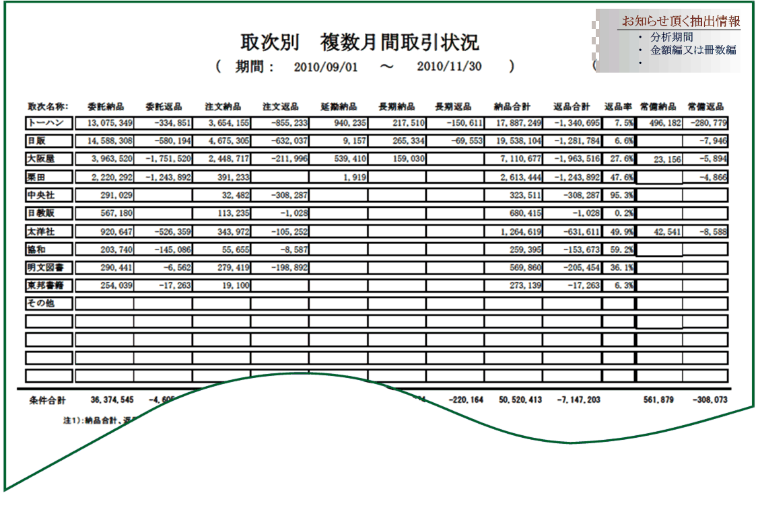Viewport: 758px width, 532px height.
Task: Click the 391,233 cell in 栗田 row
Action: tap(221, 177)
